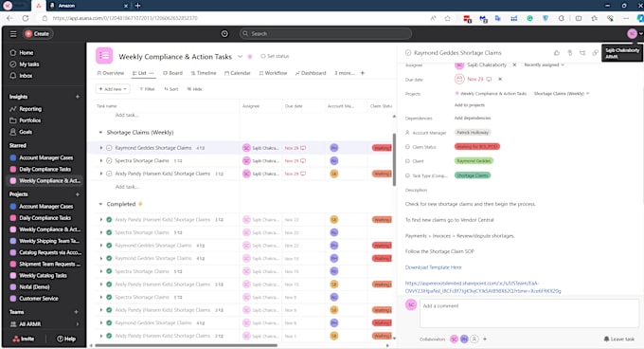The image size is (644, 349).
Task: Check off Spectra Shortage Claims task
Action: (x=109, y=160)
